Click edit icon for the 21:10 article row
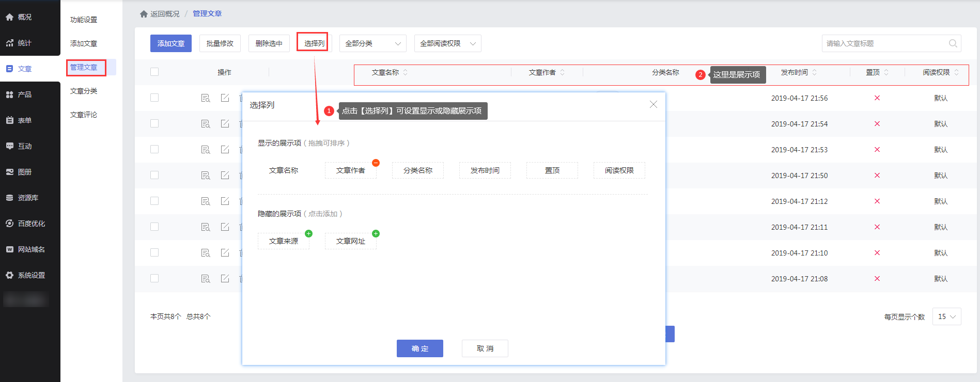The height and width of the screenshot is (382, 980). pos(225,253)
